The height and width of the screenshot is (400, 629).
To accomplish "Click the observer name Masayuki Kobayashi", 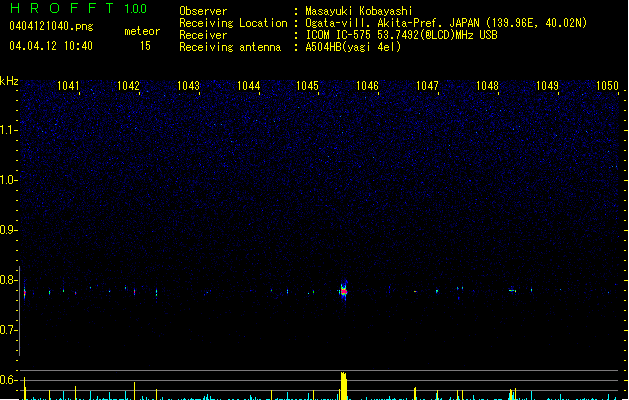I will pos(359,11).
